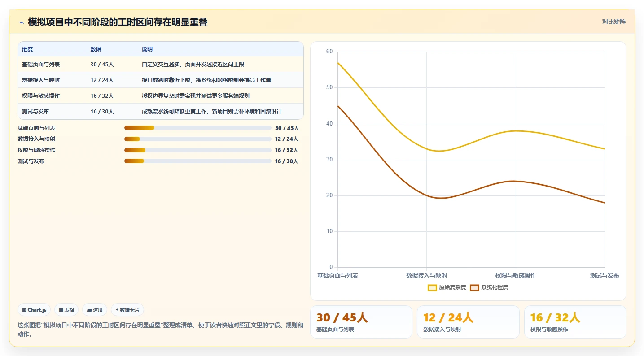Click the 测试与发布 progress bar
The height and width of the screenshot is (356, 644).
tap(197, 161)
